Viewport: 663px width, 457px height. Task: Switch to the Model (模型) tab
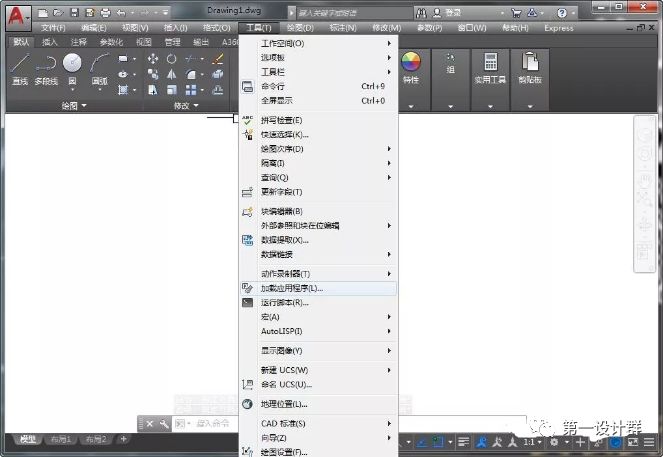pos(27,440)
